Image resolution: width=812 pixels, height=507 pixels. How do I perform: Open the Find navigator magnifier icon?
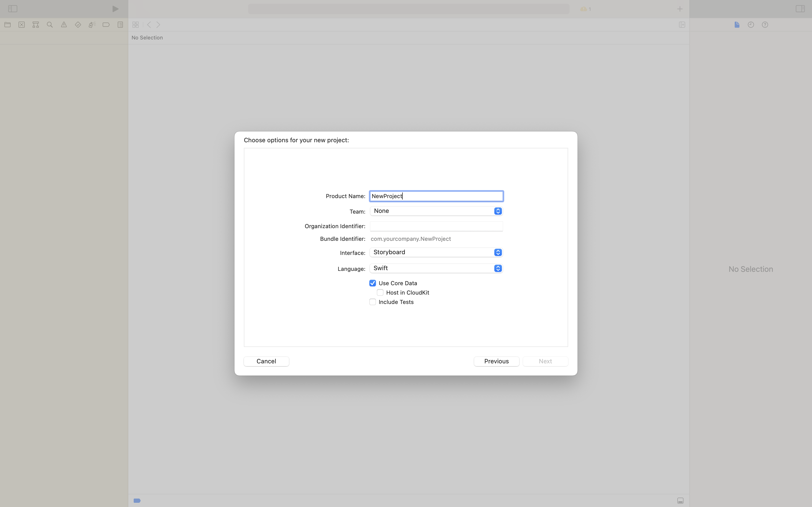coord(50,25)
